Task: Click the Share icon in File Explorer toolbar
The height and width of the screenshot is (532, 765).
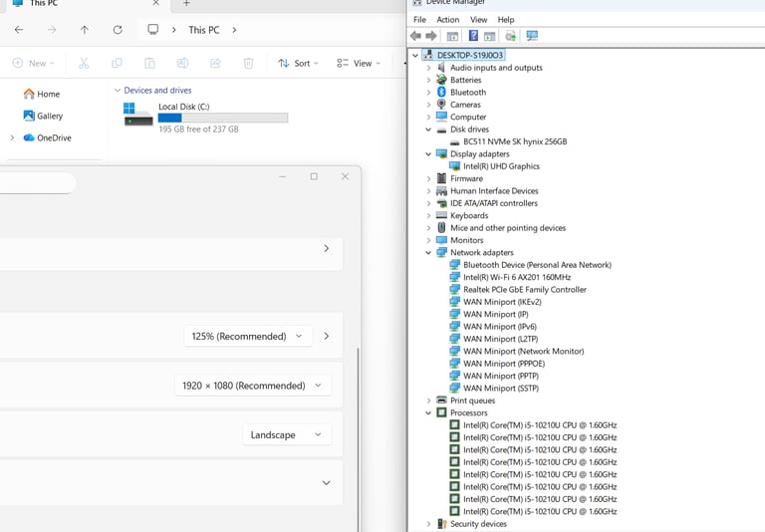Action: point(215,63)
